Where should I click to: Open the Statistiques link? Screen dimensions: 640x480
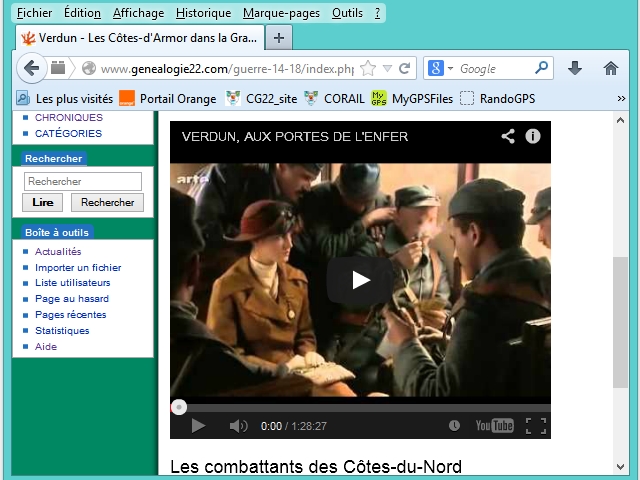(x=62, y=331)
